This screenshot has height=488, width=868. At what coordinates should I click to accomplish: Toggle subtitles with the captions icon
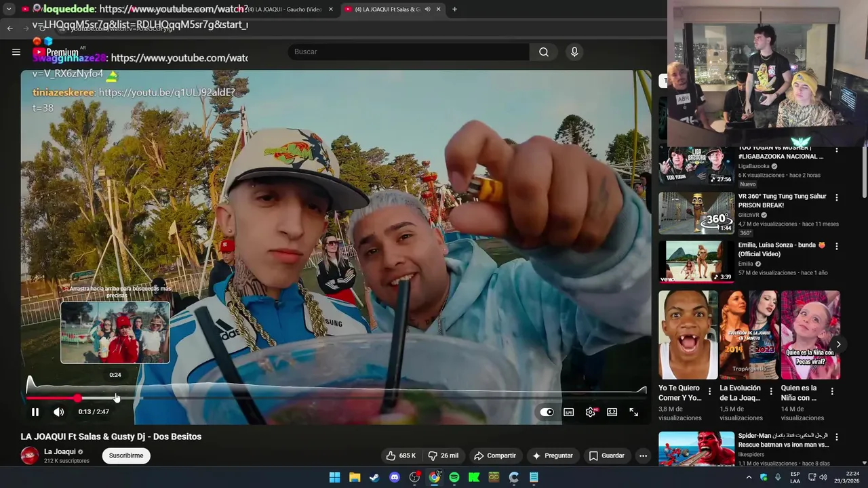pos(569,411)
